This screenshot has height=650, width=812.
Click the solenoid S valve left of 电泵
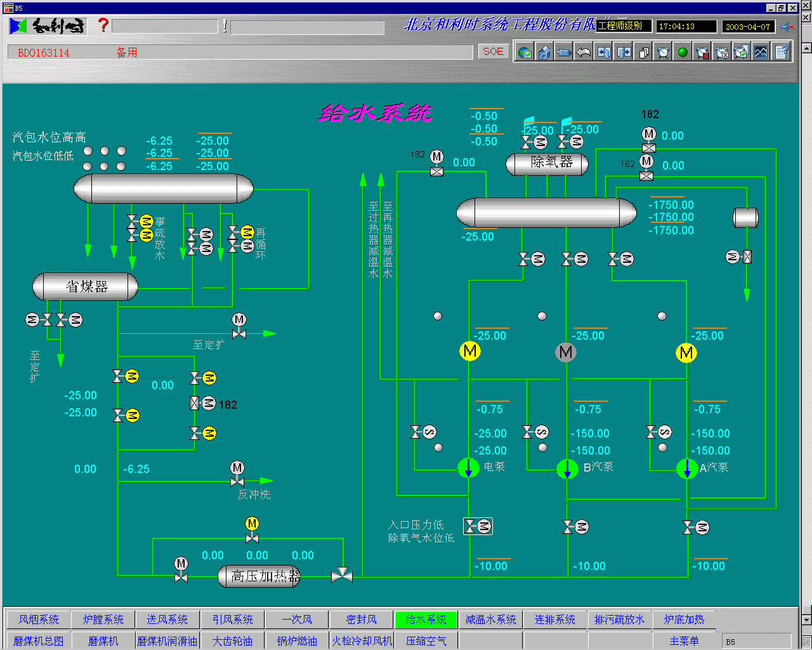click(x=423, y=432)
